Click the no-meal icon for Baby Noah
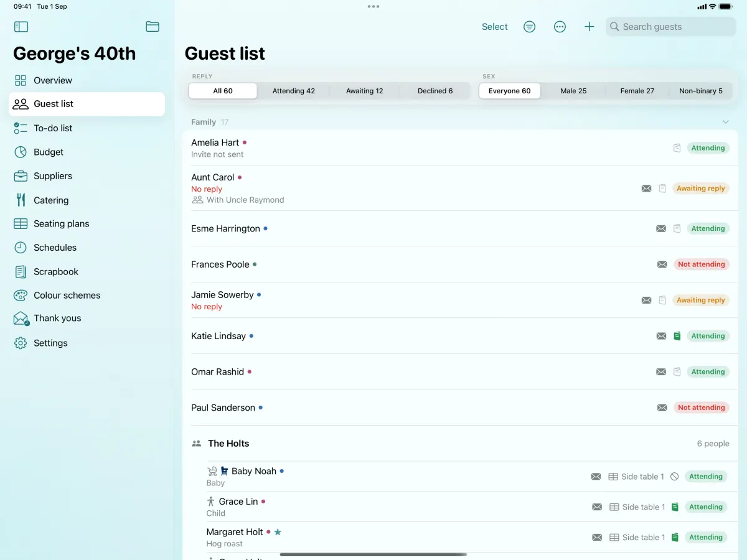 (x=675, y=477)
